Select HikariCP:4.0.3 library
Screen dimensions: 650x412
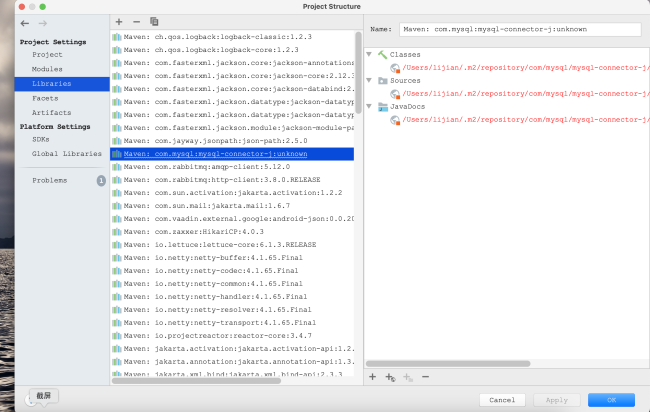[232, 232]
